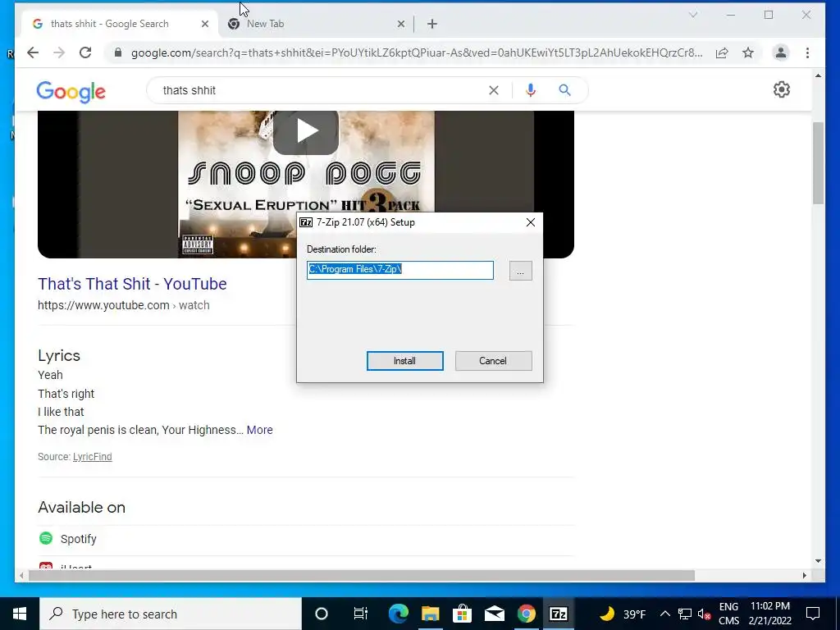Open the tab search chevron in Chrome
This screenshot has height=630, width=840.
coord(693,15)
